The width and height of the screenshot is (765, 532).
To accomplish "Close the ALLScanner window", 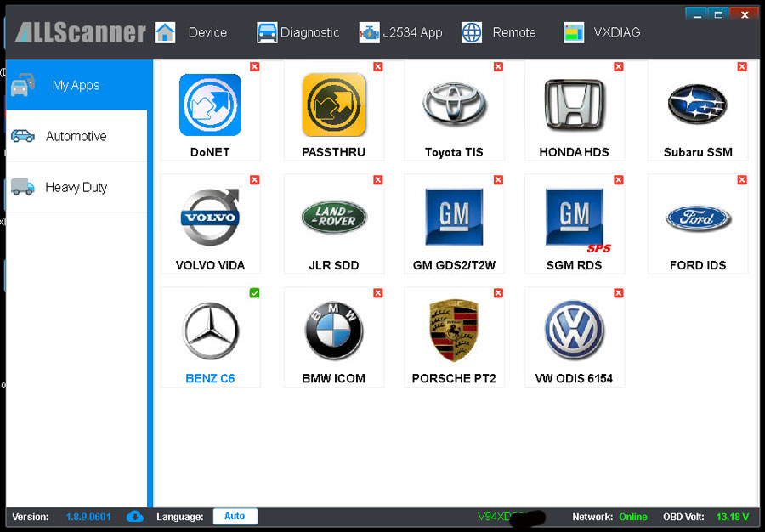I will coord(745,14).
